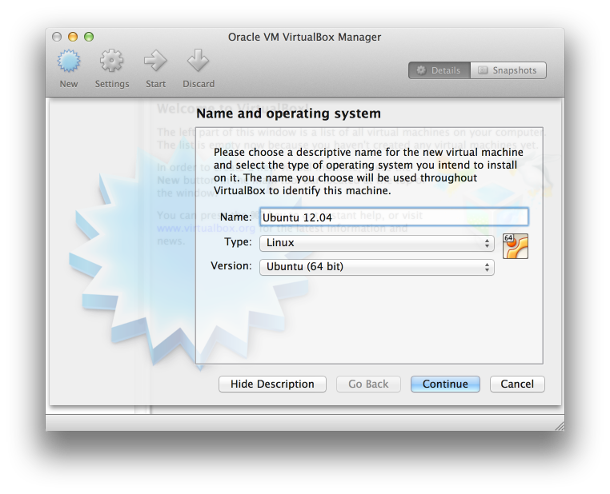
Task: Open the Version dropdown showing Ubuntu (64 bit)
Action: pyautogui.click(x=377, y=267)
